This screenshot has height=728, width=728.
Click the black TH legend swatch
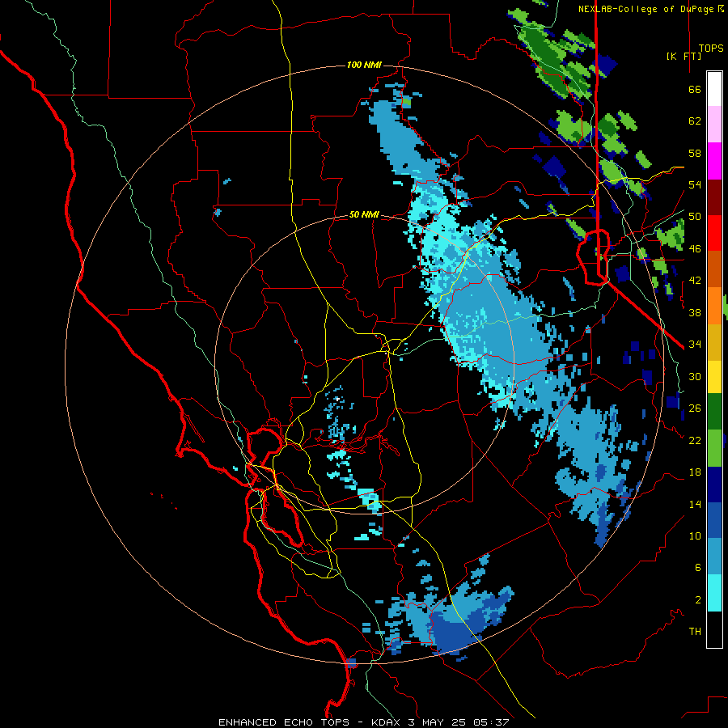[714, 629]
